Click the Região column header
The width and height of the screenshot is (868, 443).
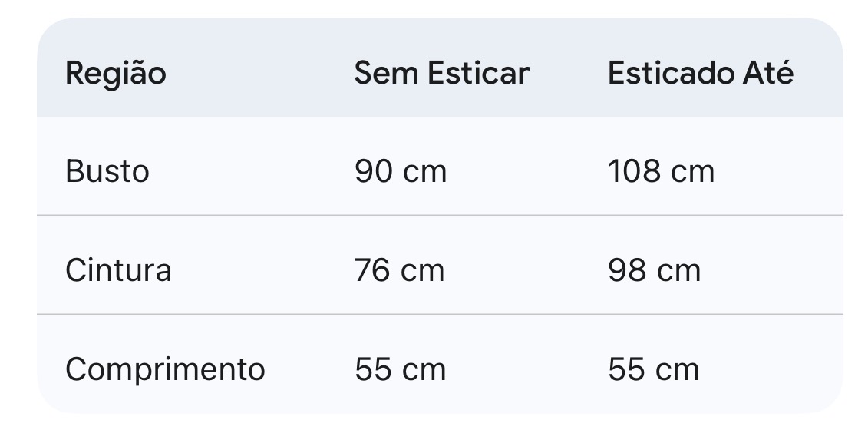point(115,74)
